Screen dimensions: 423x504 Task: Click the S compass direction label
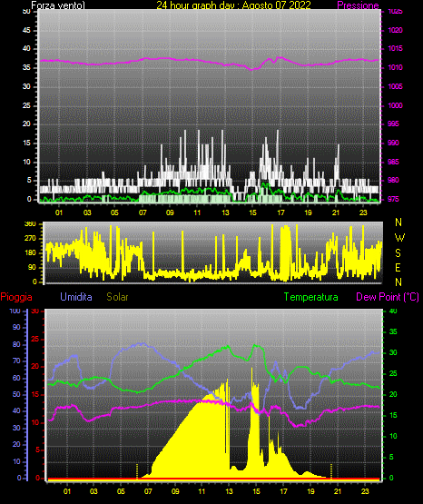[x=398, y=253]
